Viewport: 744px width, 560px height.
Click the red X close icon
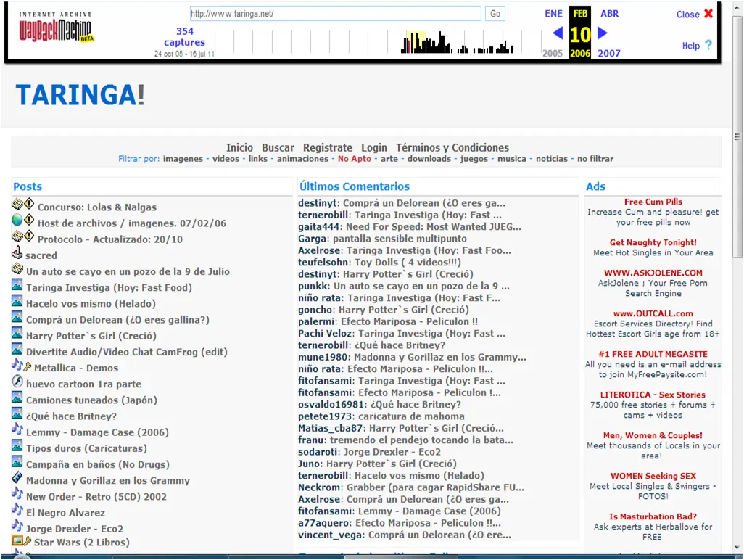[708, 13]
